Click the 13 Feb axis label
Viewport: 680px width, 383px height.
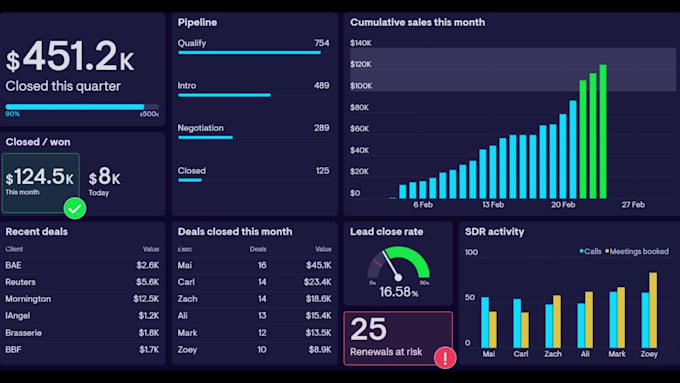[493, 205]
